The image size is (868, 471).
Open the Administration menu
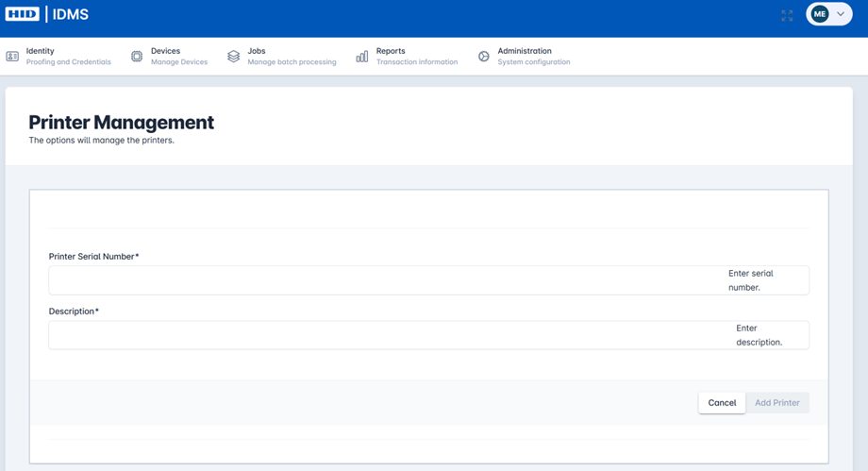[x=524, y=56]
